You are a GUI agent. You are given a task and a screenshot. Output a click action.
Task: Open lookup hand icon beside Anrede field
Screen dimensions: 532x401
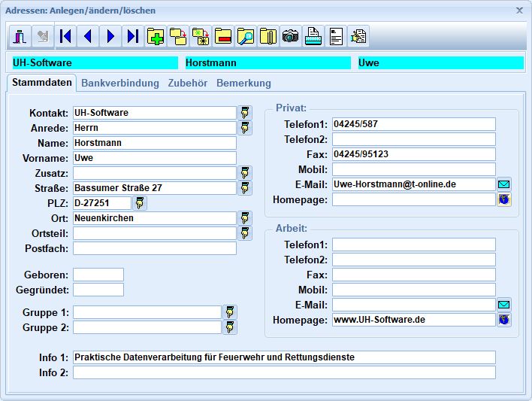pyautogui.click(x=245, y=128)
